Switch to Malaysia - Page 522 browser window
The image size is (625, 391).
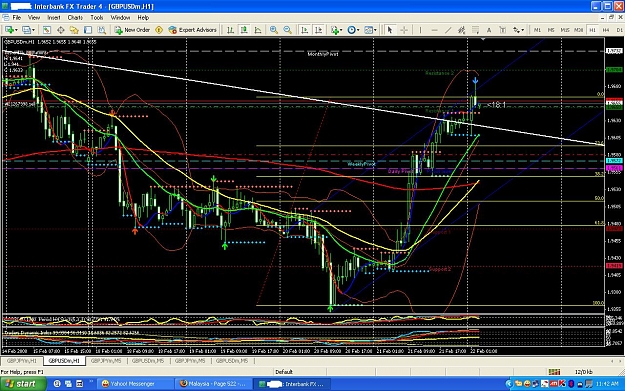tap(214, 384)
